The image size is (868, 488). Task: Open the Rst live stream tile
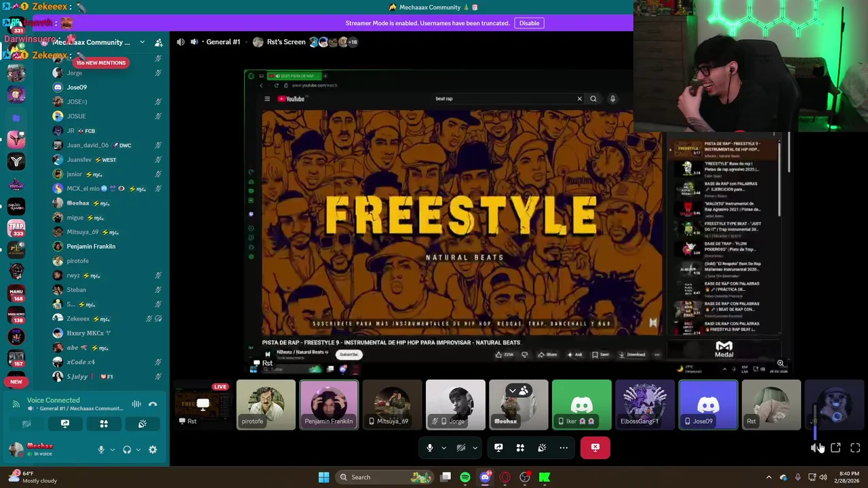(203, 405)
